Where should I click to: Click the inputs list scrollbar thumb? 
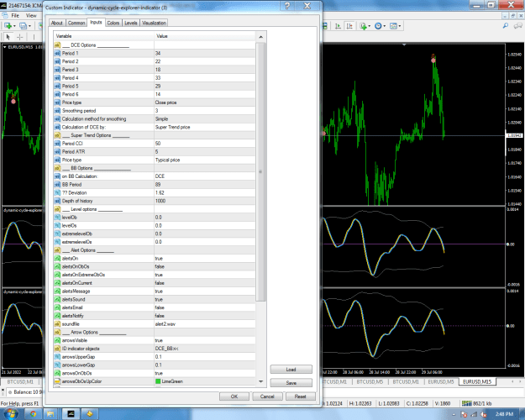click(x=260, y=171)
